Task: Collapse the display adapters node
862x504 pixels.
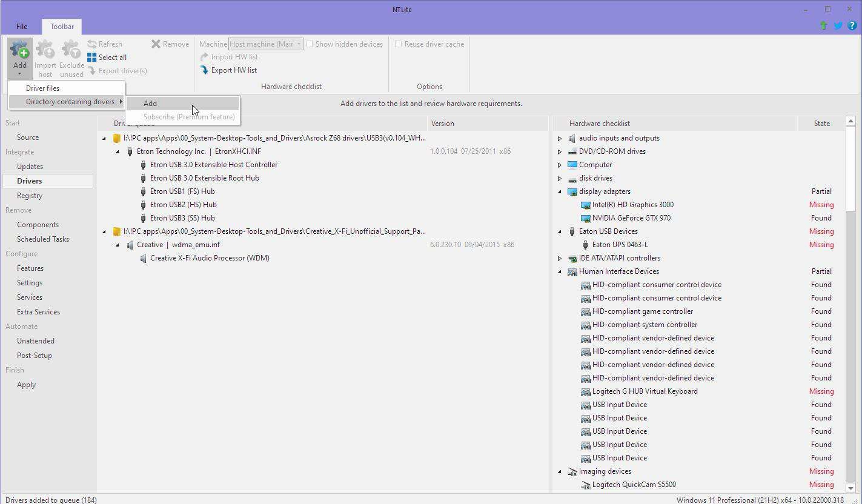Action: click(560, 191)
